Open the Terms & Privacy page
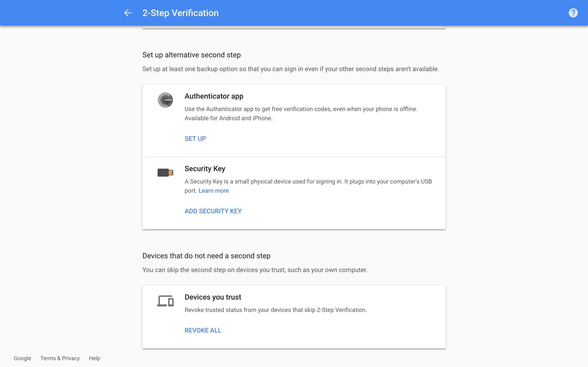 60,358
